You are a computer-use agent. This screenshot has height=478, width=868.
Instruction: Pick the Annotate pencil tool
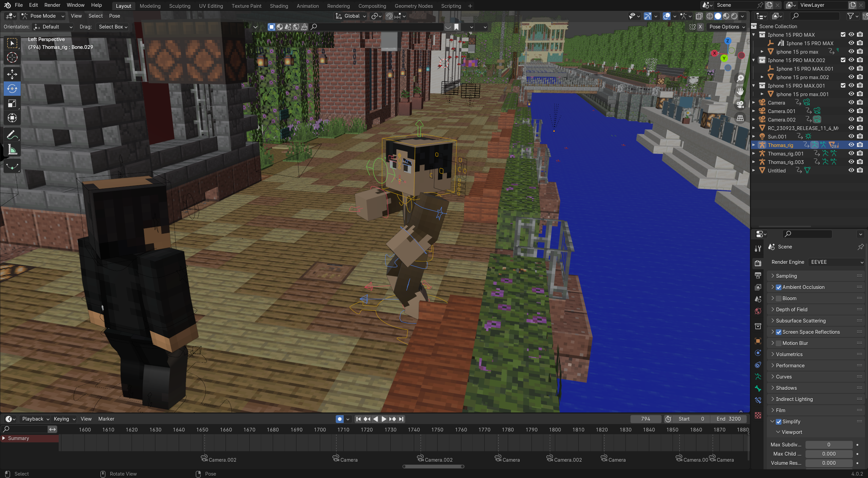click(12, 135)
